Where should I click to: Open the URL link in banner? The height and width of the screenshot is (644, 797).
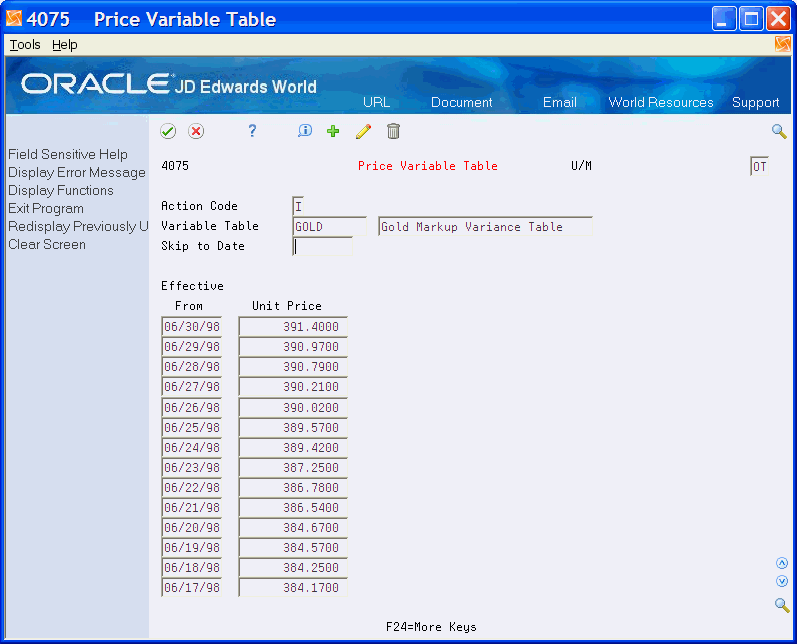377,102
